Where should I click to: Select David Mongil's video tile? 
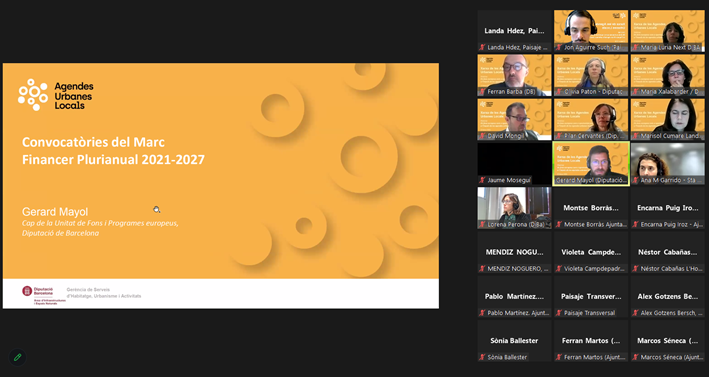(x=515, y=119)
